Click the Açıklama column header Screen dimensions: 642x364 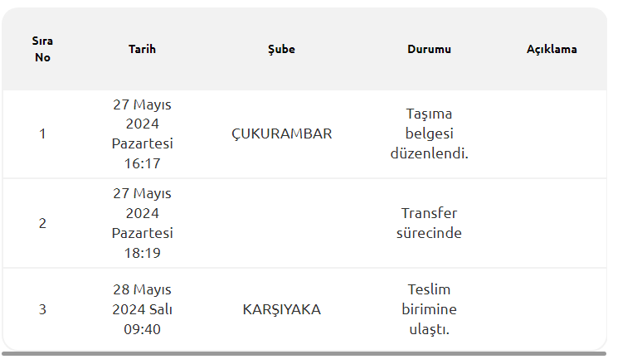point(552,49)
